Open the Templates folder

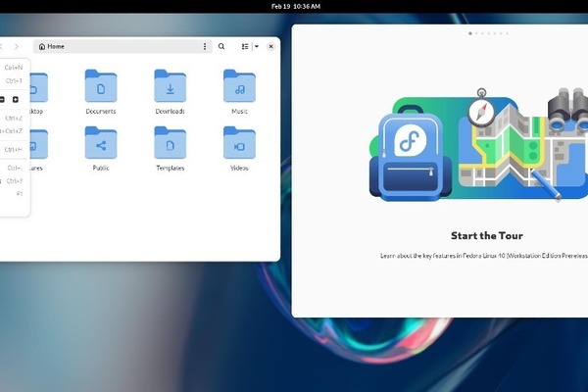click(170, 144)
